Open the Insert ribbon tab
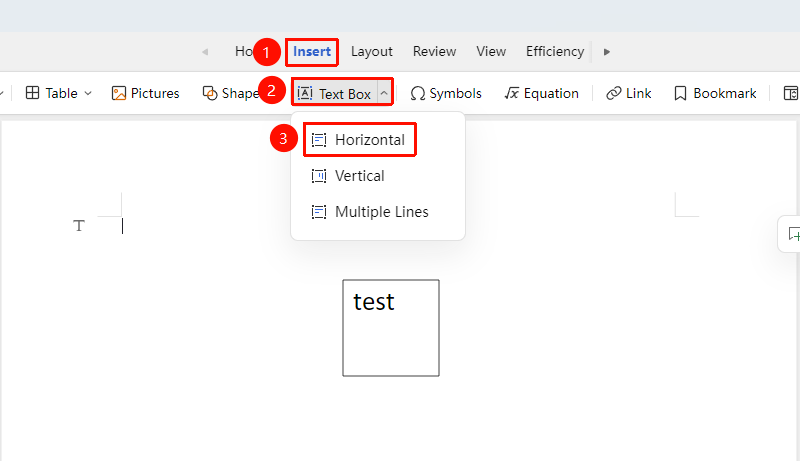This screenshot has height=461, width=800. click(x=312, y=52)
